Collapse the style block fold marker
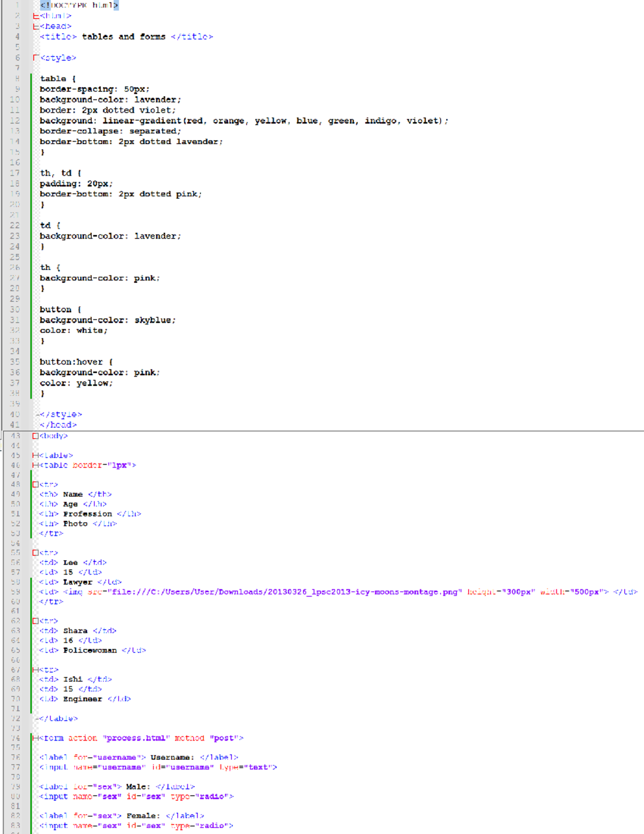The height and width of the screenshot is (834, 644). coord(36,57)
